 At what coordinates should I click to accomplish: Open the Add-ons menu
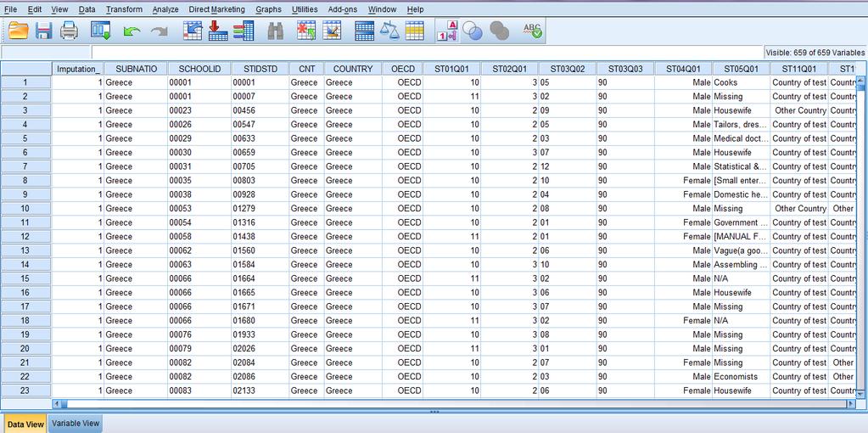pyautogui.click(x=342, y=9)
